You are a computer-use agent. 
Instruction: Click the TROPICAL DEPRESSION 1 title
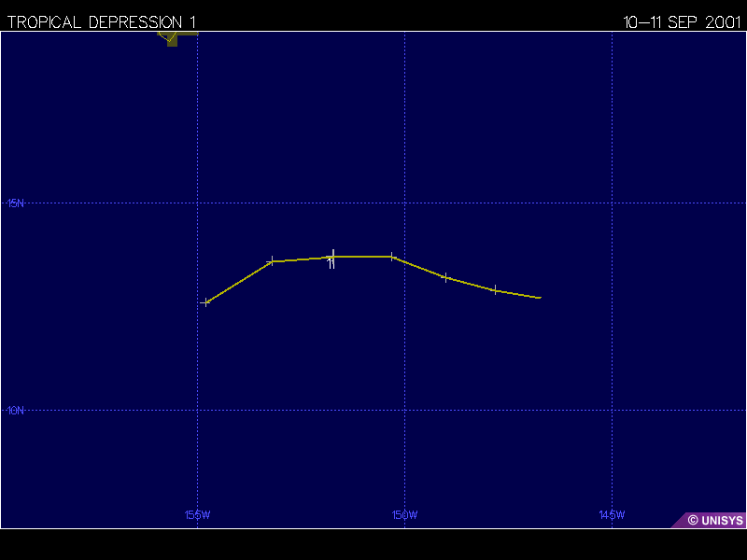[102, 21]
